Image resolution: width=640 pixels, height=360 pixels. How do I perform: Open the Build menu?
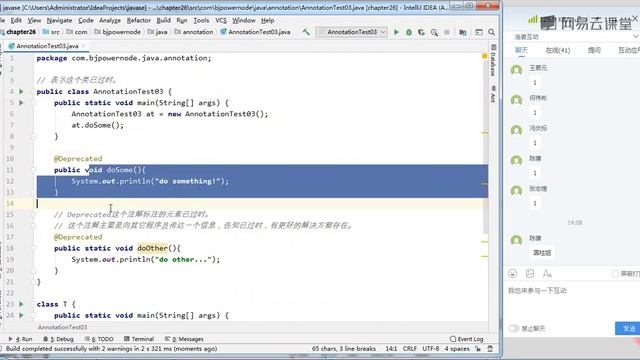pyautogui.click(x=164, y=20)
